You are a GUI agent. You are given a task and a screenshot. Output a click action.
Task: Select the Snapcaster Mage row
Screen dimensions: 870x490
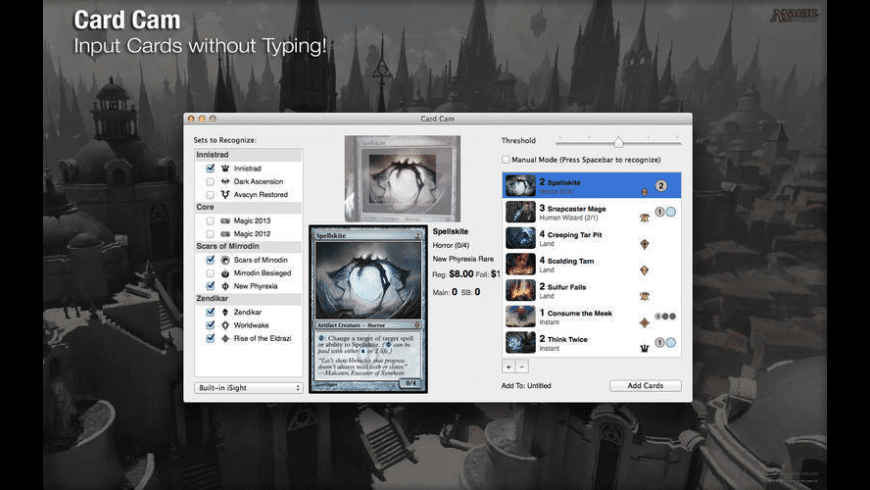tap(591, 211)
